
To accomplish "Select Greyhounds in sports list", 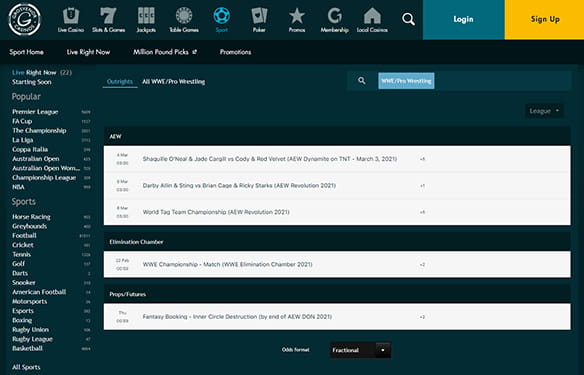I will pos(29,226).
